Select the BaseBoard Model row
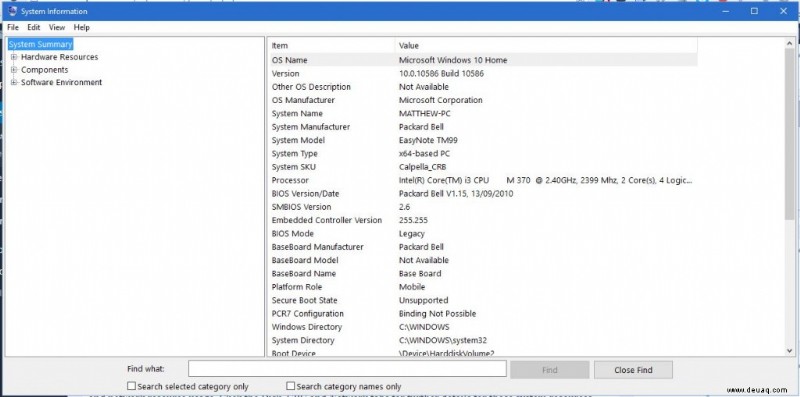The image size is (800, 397). point(483,260)
